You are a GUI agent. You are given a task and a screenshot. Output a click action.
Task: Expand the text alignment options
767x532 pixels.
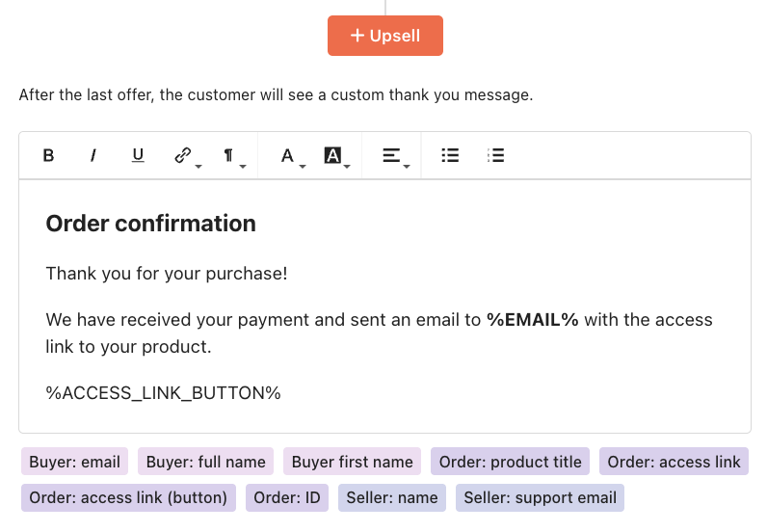click(393, 155)
